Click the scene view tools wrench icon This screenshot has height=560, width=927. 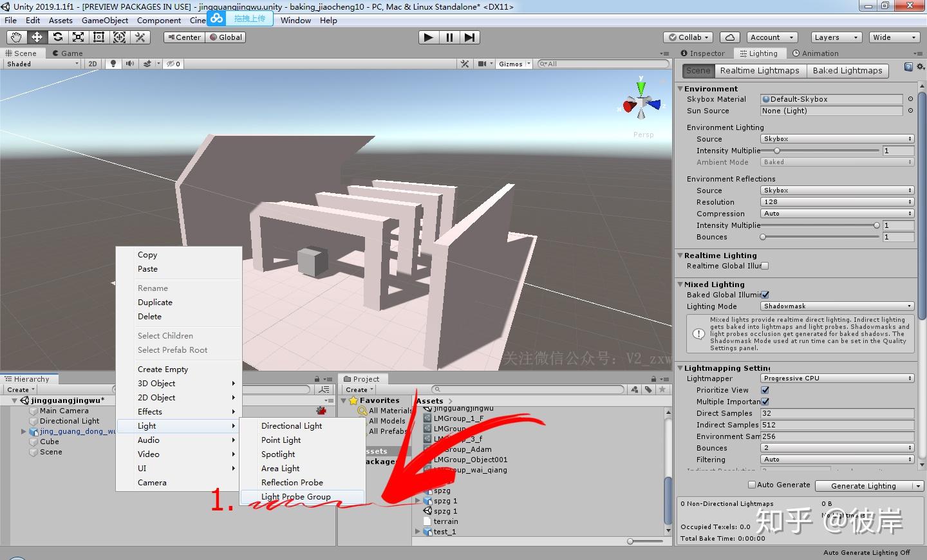(465, 64)
